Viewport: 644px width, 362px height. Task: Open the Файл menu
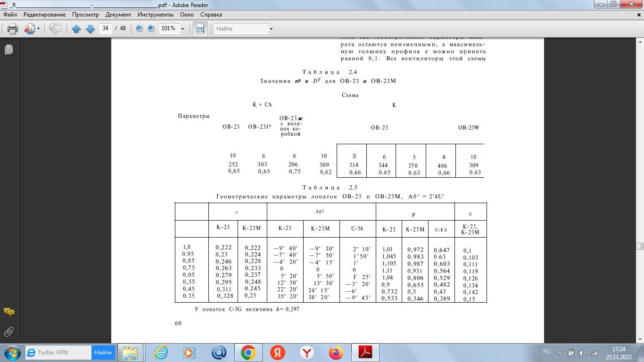(10, 15)
